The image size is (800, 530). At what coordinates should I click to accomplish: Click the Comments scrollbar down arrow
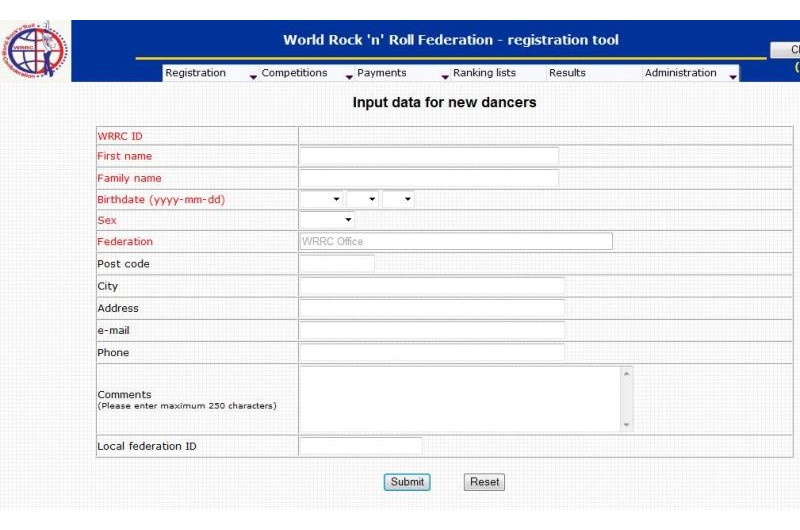point(627,425)
